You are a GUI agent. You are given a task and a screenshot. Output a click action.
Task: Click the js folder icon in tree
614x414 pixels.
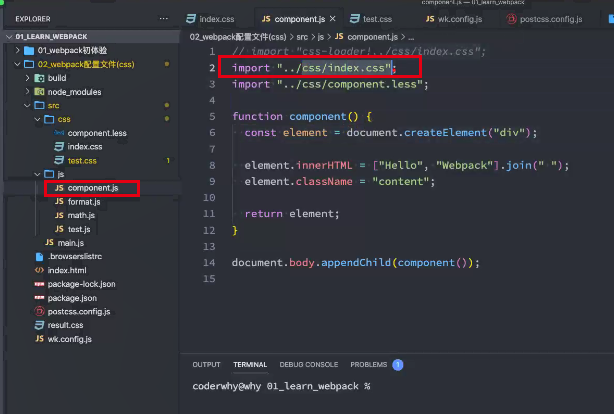click(49, 174)
